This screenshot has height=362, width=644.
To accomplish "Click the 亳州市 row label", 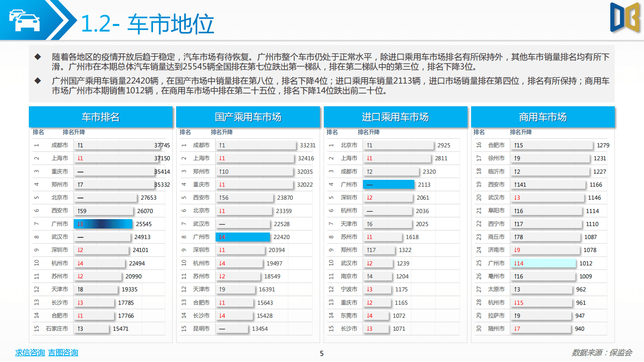I will [496, 276].
